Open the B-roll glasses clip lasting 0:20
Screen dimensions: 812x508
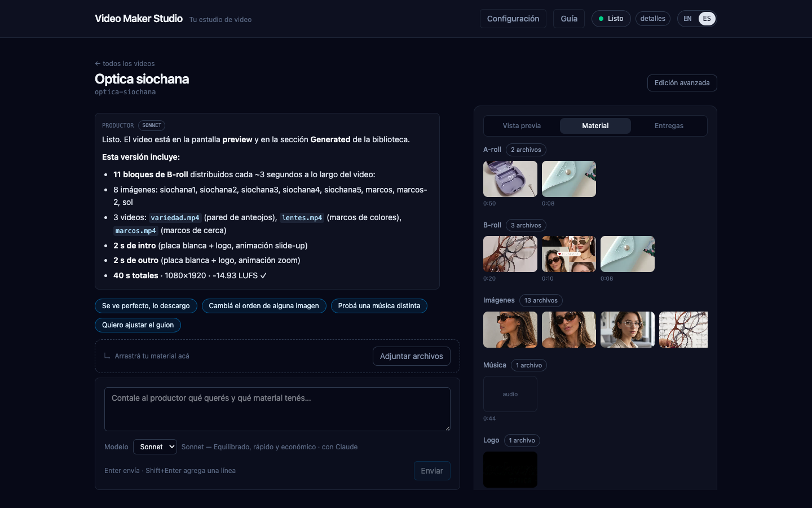coord(510,254)
